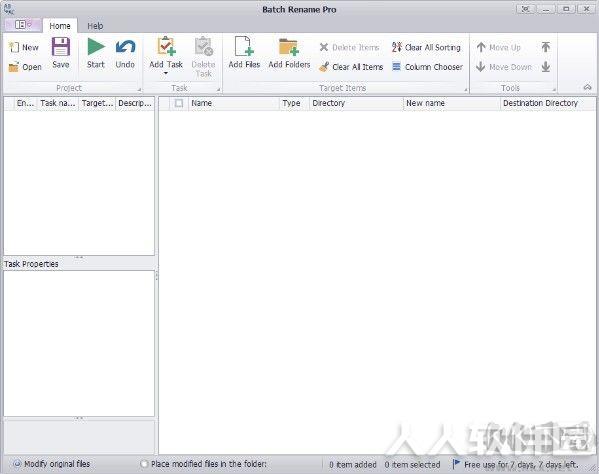The height and width of the screenshot is (474, 599).
Task: Click the En... column header
Action: [x=25, y=103]
